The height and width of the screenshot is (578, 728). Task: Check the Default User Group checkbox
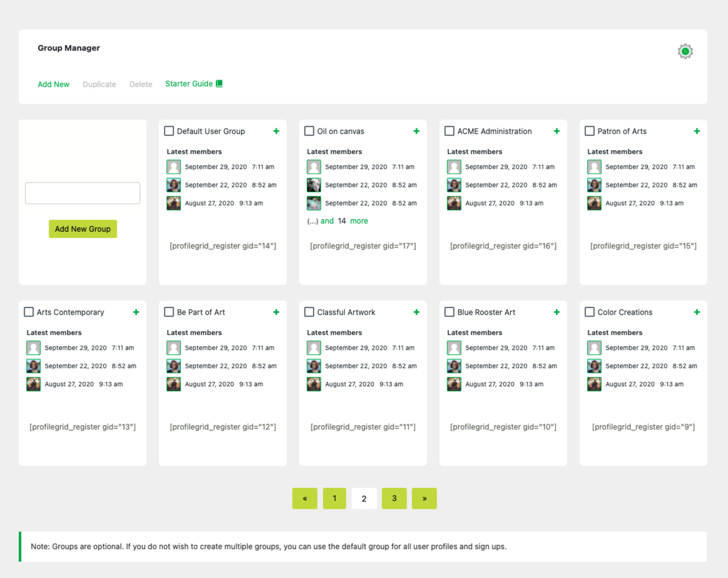(x=169, y=131)
